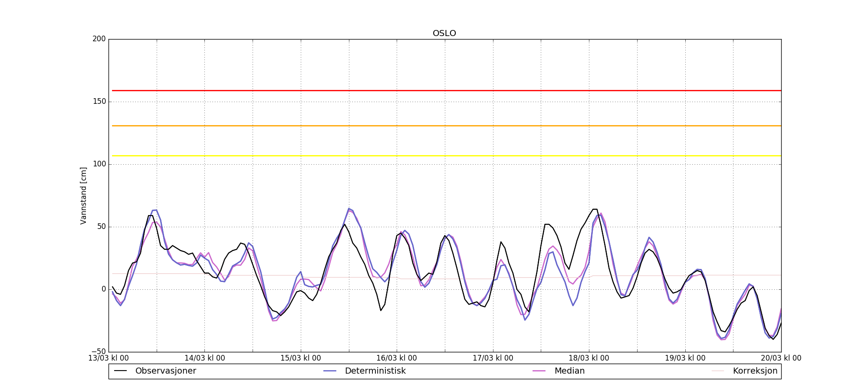The width and height of the screenshot is (868, 391).
Task: Select the 16/03 kl 00 date tick
Action: pyautogui.click(x=397, y=358)
